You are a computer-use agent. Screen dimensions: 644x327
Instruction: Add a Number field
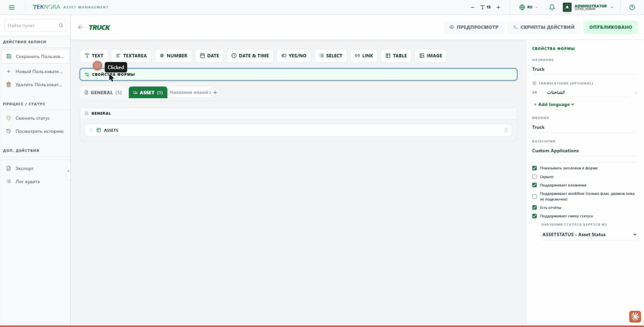coord(173,56)
